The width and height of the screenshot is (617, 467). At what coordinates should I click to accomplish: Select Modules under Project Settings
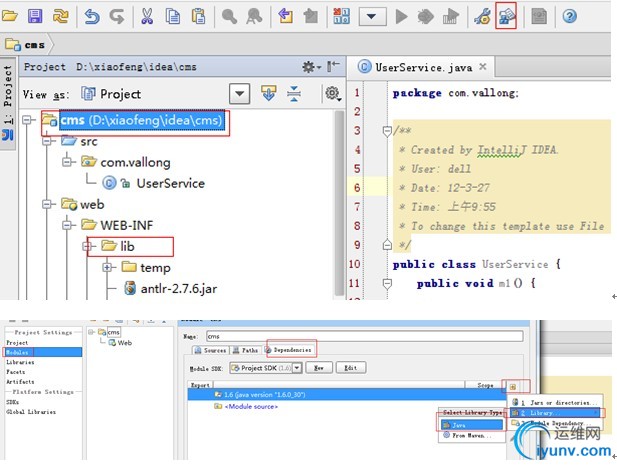[43, 352]
